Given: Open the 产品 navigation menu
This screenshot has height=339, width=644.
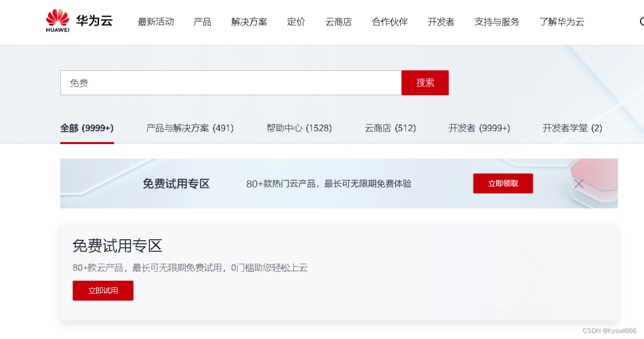Looking at the screenshot, I should [x=202, y=22].
